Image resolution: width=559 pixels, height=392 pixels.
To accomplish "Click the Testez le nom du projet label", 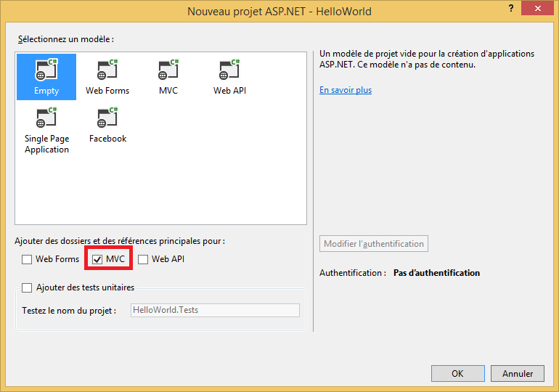I will coord(69,311).
